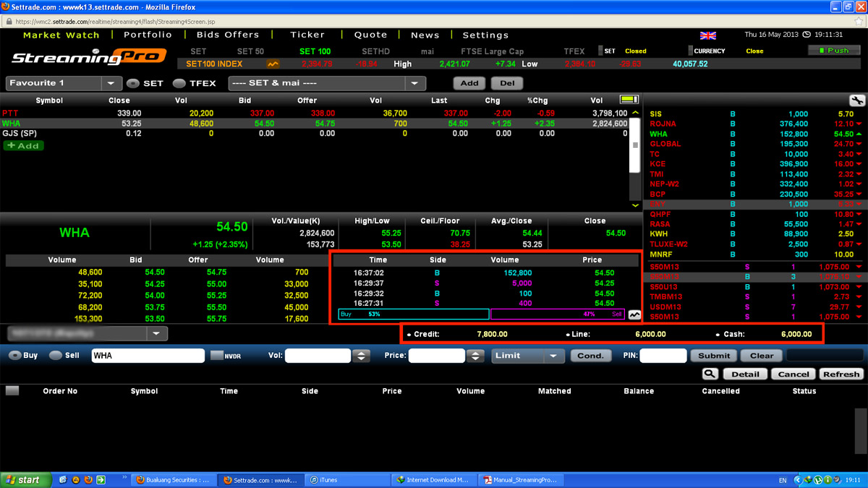Open Manual_StreamingPro PDF taskbar item
This screenshot has width=868, height=488.
(x=522, y=480)
